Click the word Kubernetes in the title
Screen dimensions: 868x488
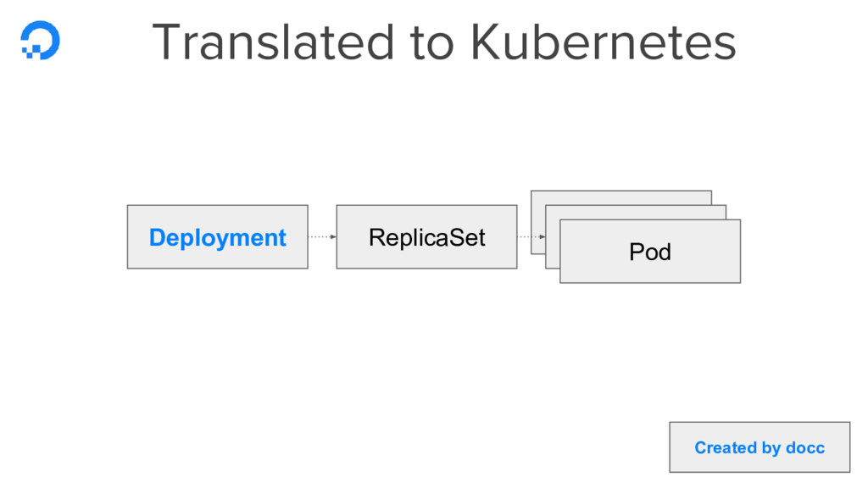point(604,42)
